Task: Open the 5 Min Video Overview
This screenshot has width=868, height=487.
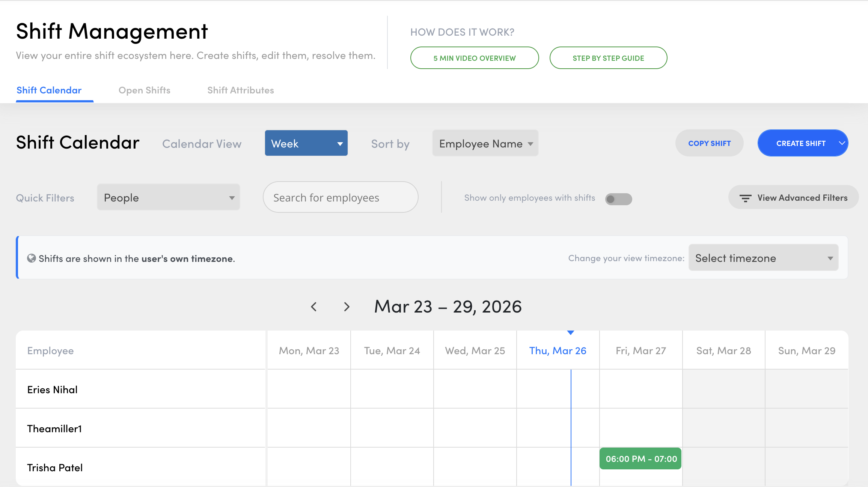Action: 474,58
